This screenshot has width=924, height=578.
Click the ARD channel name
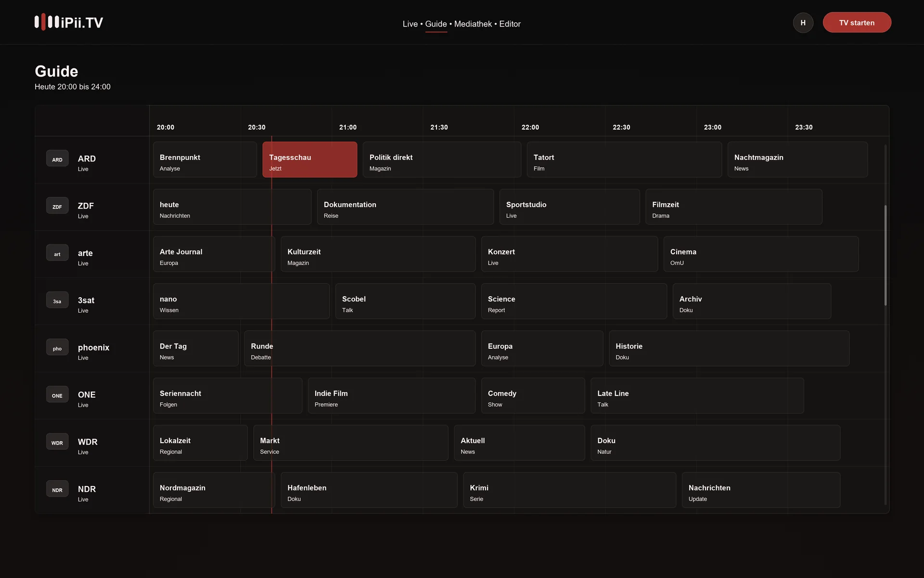pos(87,158)
